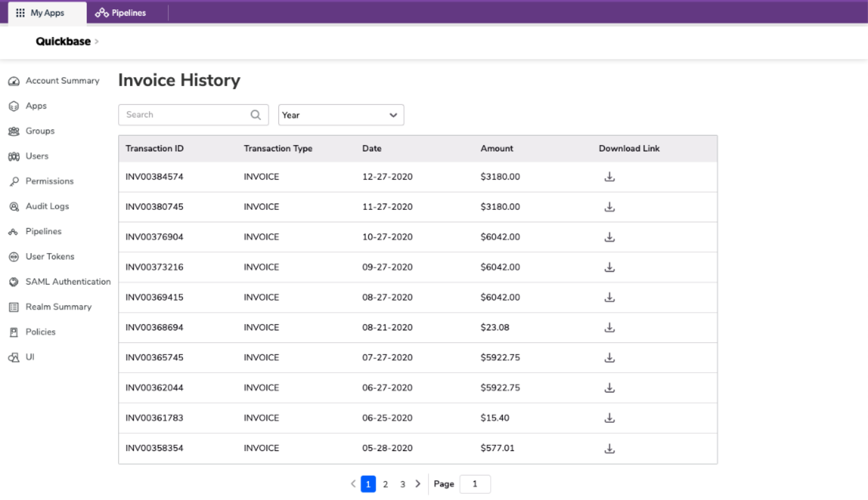Click the SAML Authentication icon
The width and height of the screenshot is (868, 500).
click(x=14, y=282)
